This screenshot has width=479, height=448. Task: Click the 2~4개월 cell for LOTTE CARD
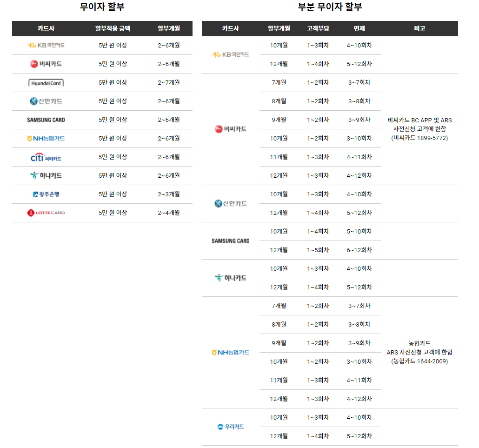169,213
